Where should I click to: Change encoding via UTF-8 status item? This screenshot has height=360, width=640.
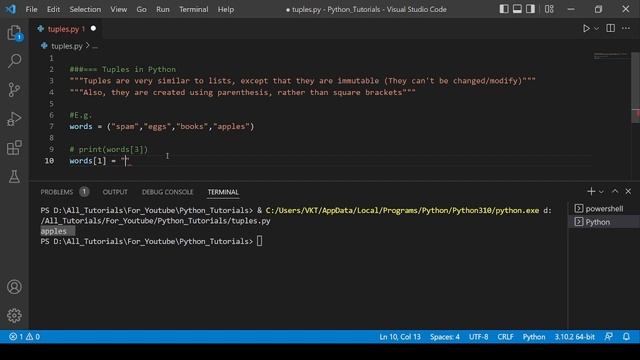478,337
